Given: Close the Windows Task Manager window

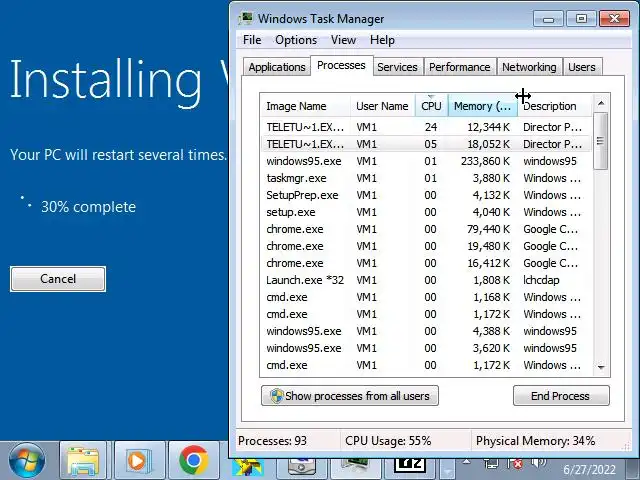Looking at the screenshot, I should coord(614,19).
